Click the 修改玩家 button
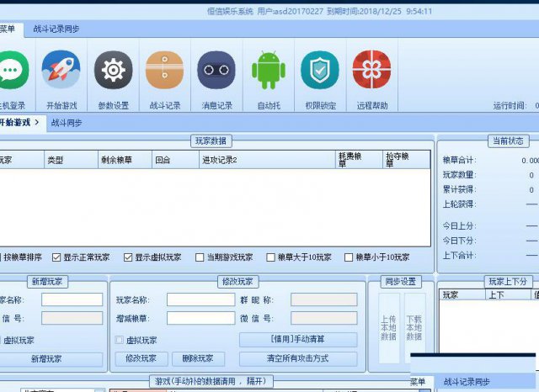 coord(141,358)
